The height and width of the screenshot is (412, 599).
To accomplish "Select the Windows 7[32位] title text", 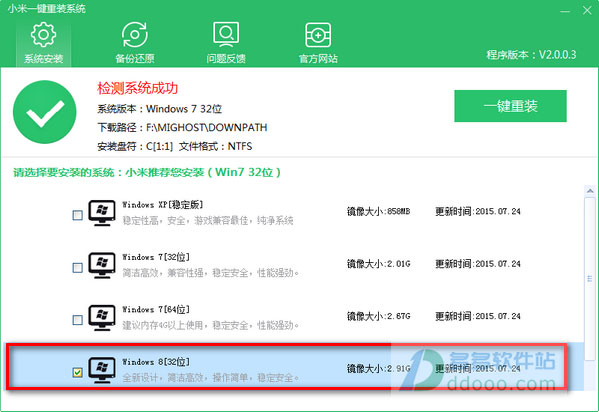I will [x=156, y=257].
